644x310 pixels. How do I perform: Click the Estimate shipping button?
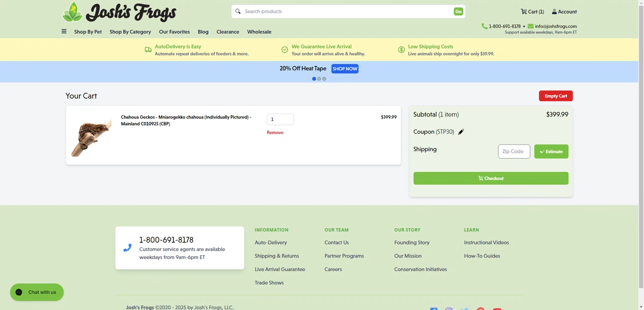551,151
